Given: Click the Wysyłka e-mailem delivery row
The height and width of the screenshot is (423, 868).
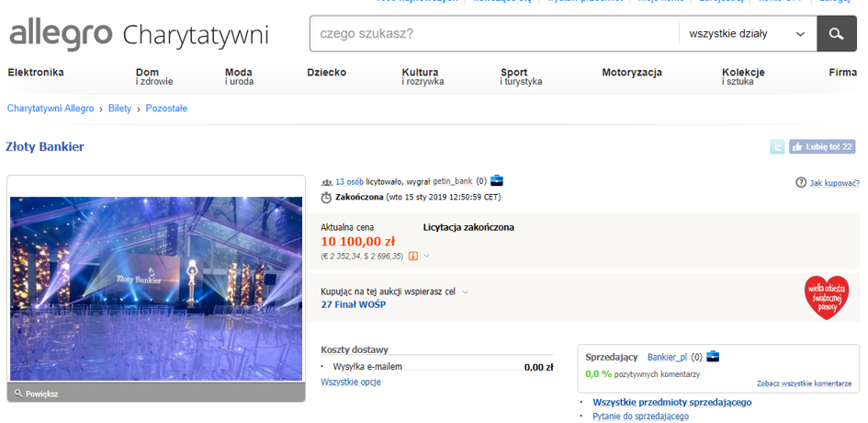Looking at the screenshot, I should pyautogui.click(x=437, y=367).
